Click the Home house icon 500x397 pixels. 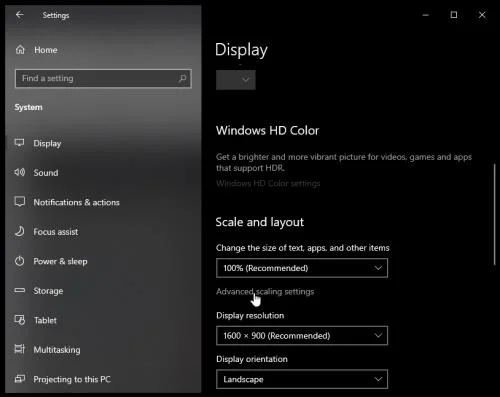(x=20, y=50)
